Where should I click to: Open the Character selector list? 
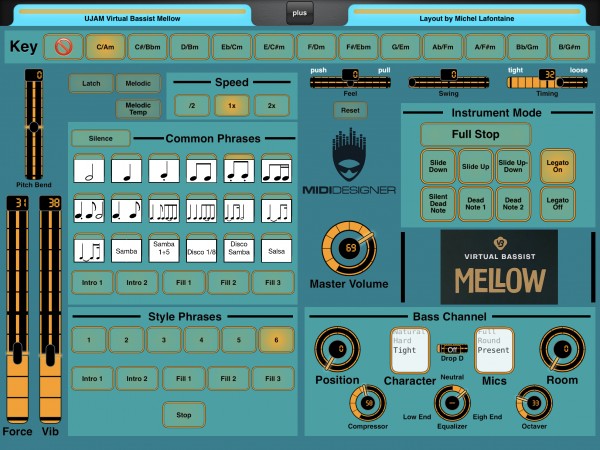(410, 350)
